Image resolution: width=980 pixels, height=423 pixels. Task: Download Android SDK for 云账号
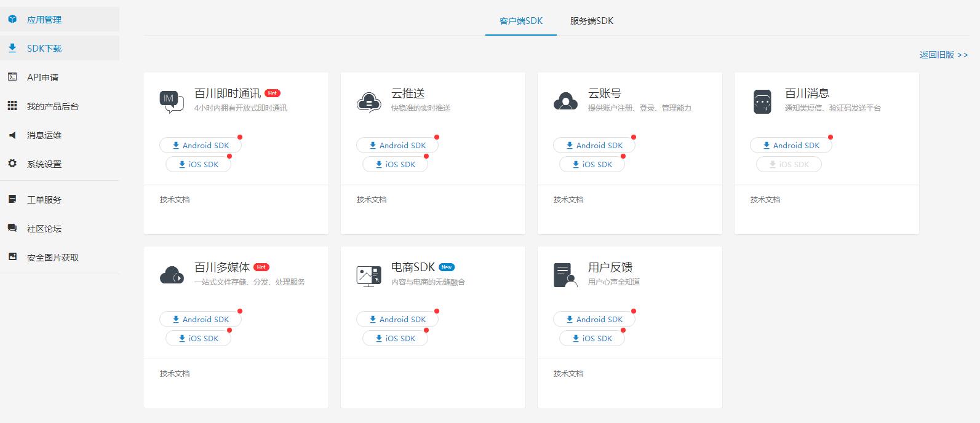click(594, 145)
